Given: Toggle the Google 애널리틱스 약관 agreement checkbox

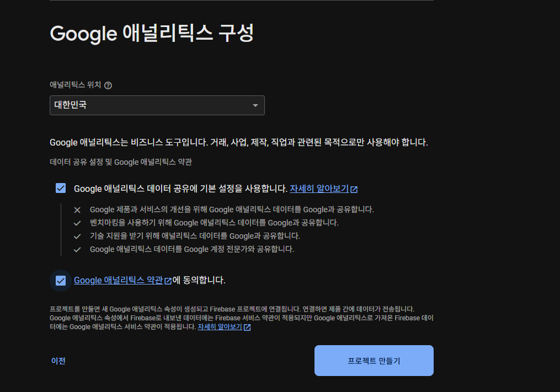Looking at the screenshot, I should click(x=61, y=281).
